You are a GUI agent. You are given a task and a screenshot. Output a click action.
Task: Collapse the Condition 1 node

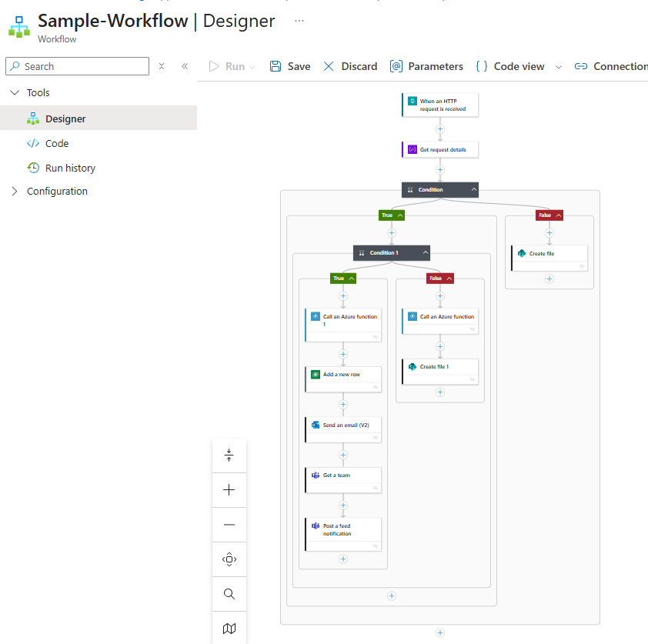pyautogui.click(x=426, y=252)
